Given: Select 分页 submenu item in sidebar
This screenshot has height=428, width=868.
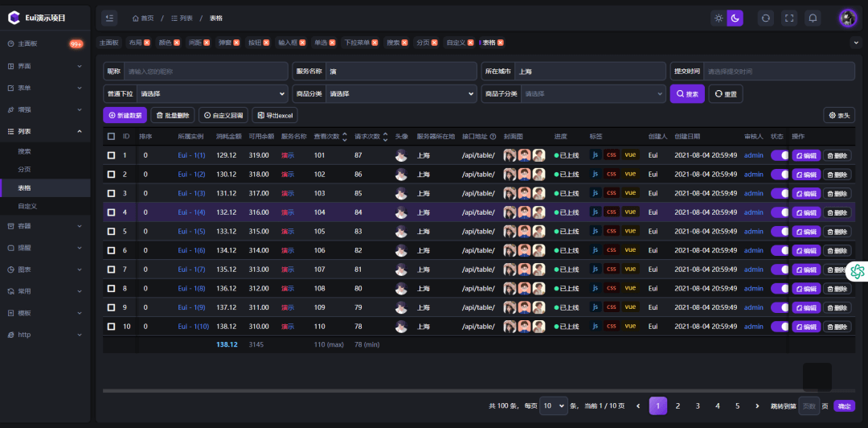Looking at the screenshot, I should coord(45,169).
